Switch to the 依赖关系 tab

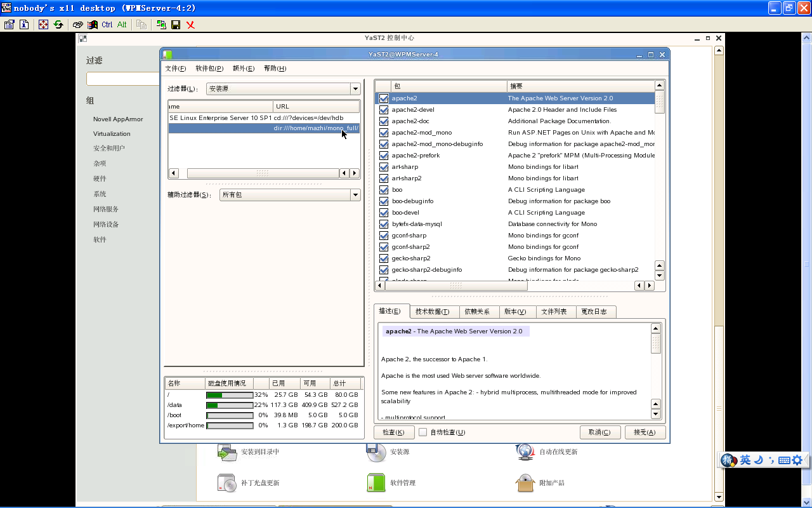[x=477, y=312]
